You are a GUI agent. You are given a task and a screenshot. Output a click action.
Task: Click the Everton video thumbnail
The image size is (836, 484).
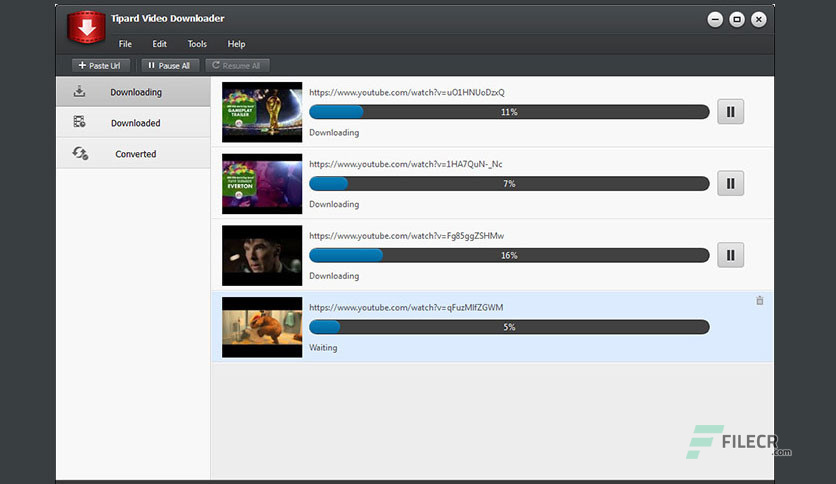pos(262,184)
